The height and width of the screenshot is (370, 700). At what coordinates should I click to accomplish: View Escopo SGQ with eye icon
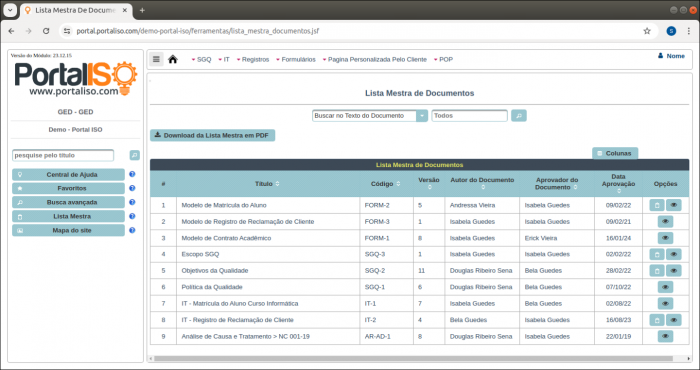click(674, 254)
